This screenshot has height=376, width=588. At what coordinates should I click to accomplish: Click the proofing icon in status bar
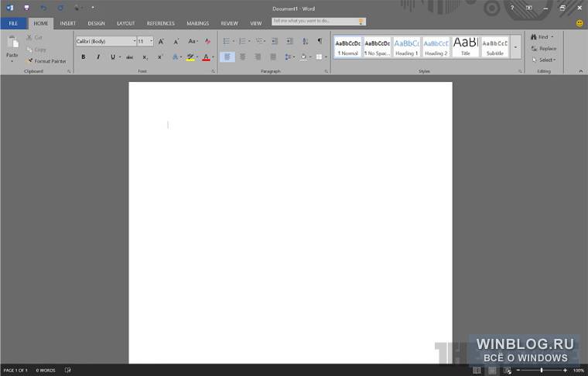pyautogui.click(x=67, y=370)
